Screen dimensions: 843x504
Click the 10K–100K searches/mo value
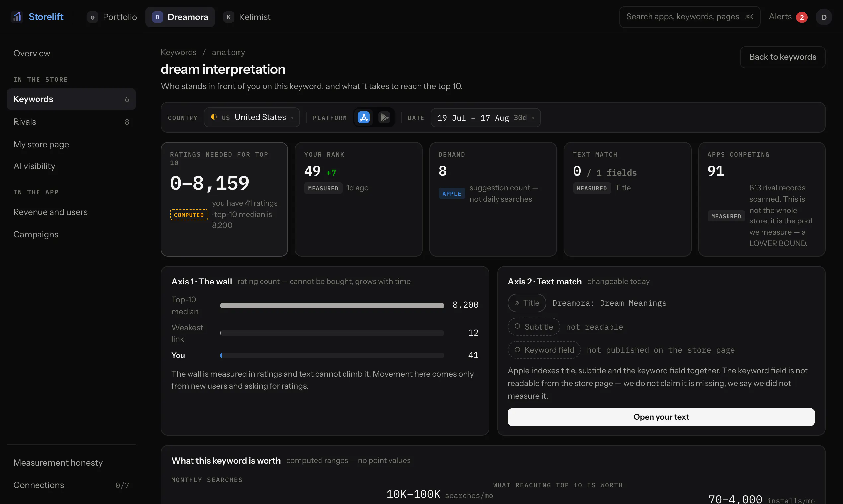tap(439, 494)
